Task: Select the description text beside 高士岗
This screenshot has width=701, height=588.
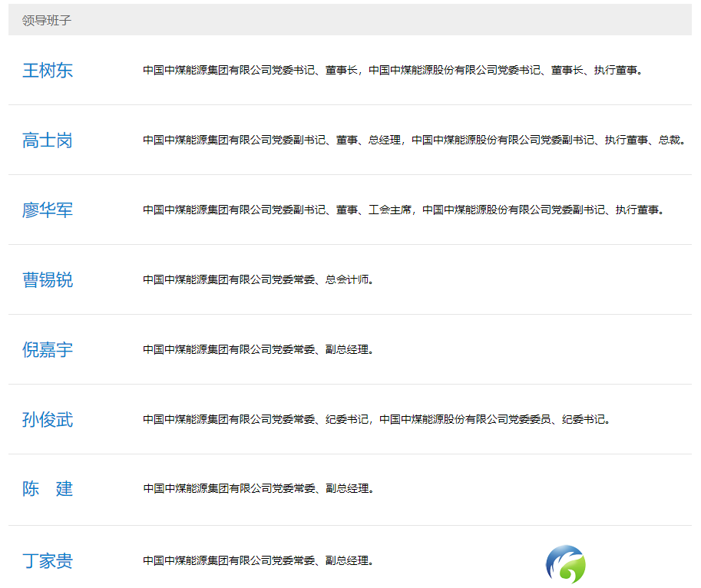Action: point(415,140)
